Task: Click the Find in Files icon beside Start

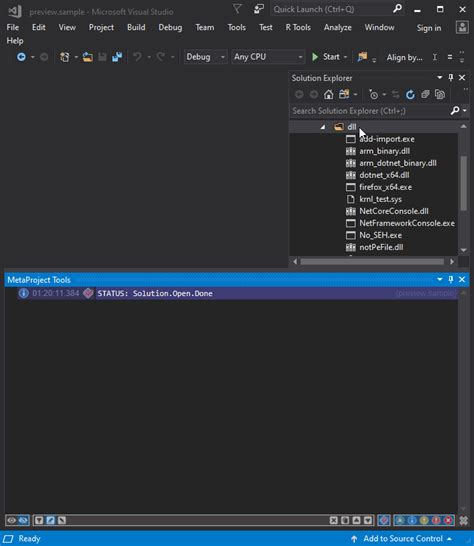Action: 362,57
